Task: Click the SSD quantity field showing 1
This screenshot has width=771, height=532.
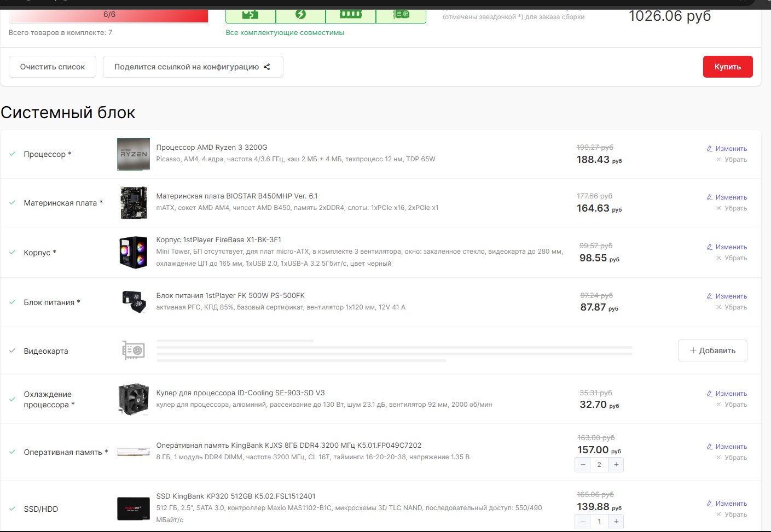Action: 599,522
